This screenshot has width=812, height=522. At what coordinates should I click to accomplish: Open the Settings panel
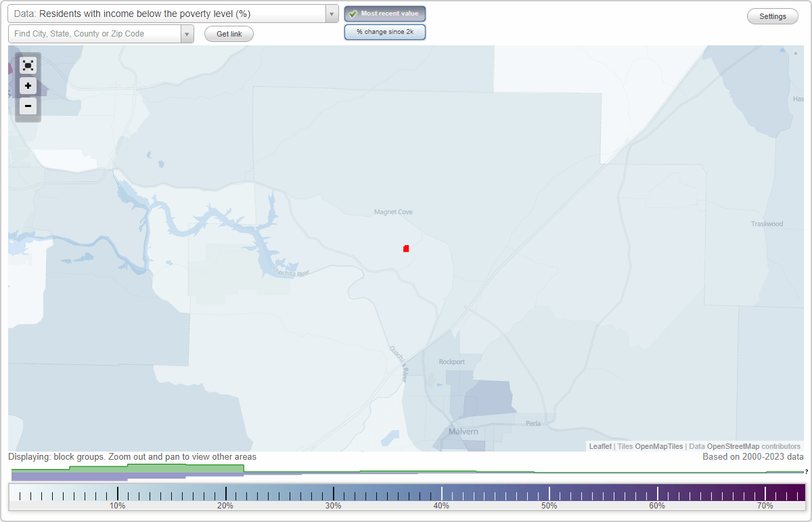pos(772,16)
